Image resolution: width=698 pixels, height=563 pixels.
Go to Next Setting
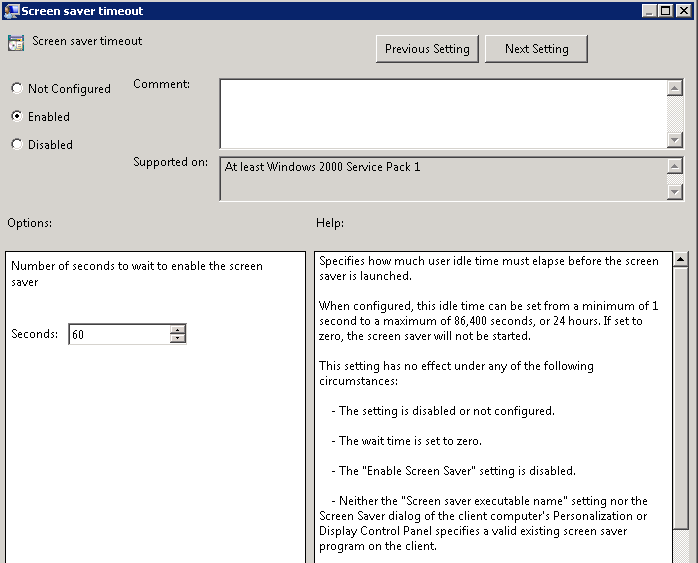coord(536,49)
